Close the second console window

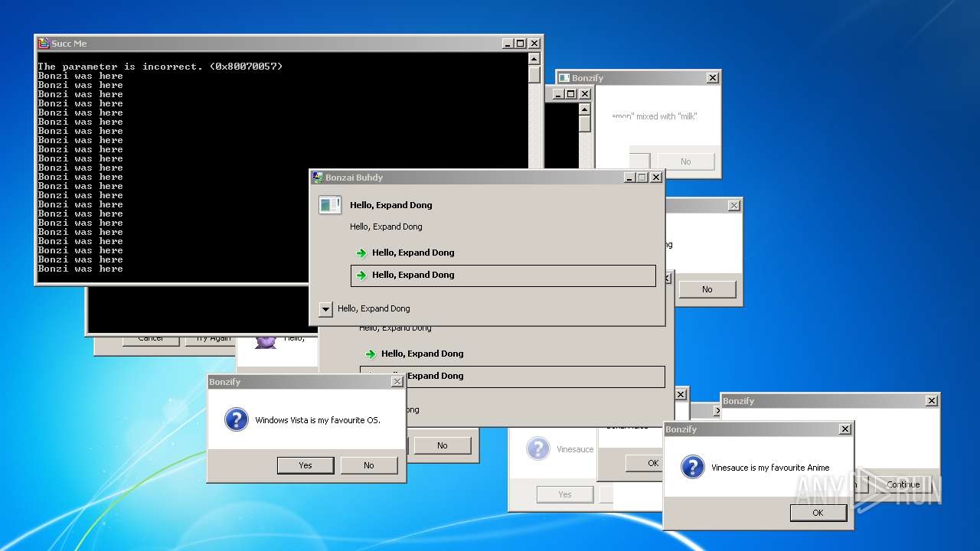[585, 94]
